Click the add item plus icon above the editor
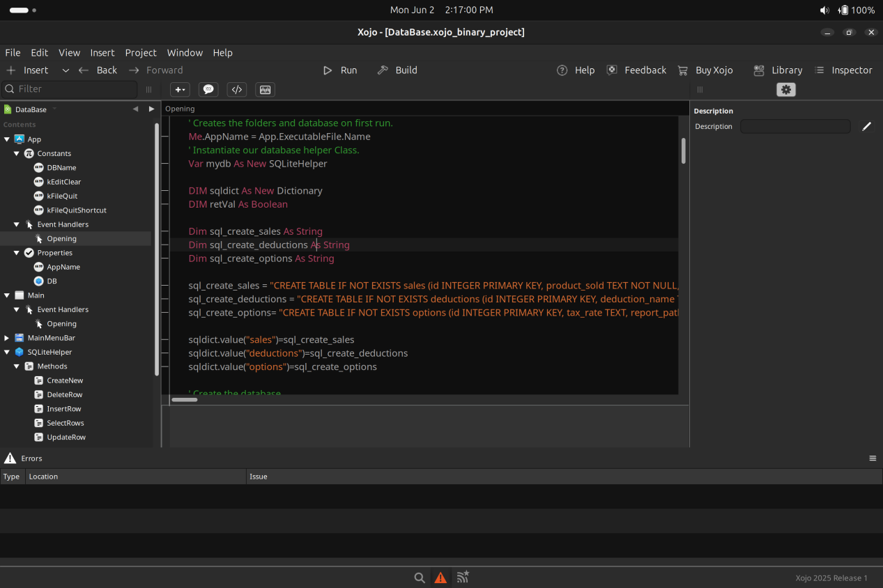Viewport: 883px width, 588px height. (x=180, y=90)
